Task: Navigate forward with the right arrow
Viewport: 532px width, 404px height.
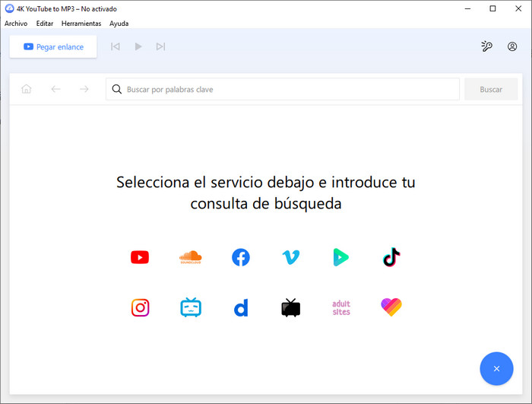Action: click(84, 89)
